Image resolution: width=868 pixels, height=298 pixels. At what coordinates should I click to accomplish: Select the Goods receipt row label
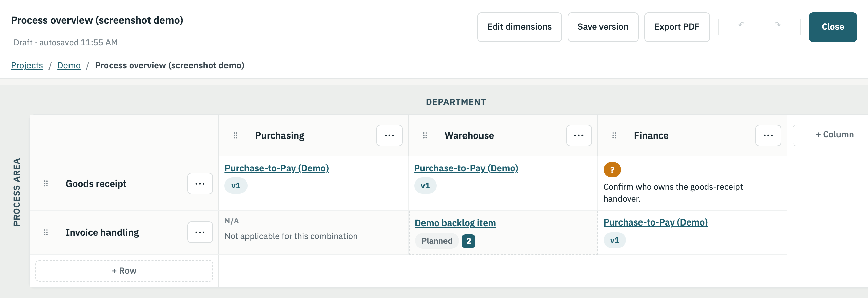tap(96, 184)
